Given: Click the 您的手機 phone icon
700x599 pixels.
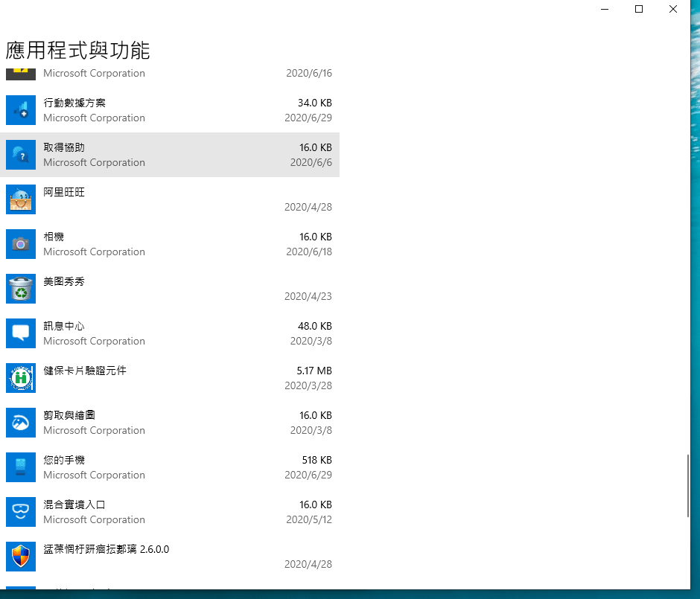Looking at the screenshot, I should 21,467.
